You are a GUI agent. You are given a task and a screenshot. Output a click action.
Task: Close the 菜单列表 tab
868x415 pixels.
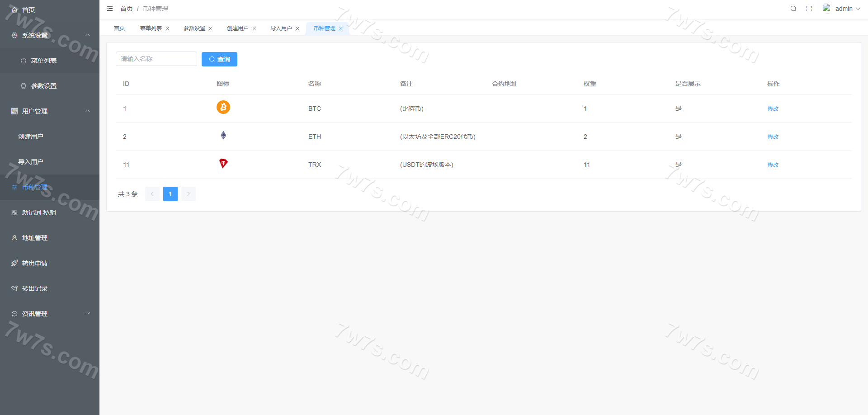[x=167, y=28]
